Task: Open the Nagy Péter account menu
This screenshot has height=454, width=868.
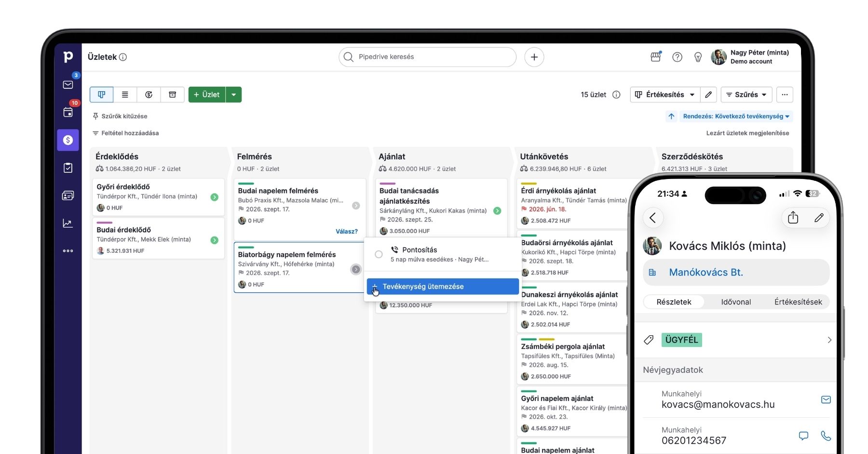Action: pyautogui.click(x=750, y=57)
